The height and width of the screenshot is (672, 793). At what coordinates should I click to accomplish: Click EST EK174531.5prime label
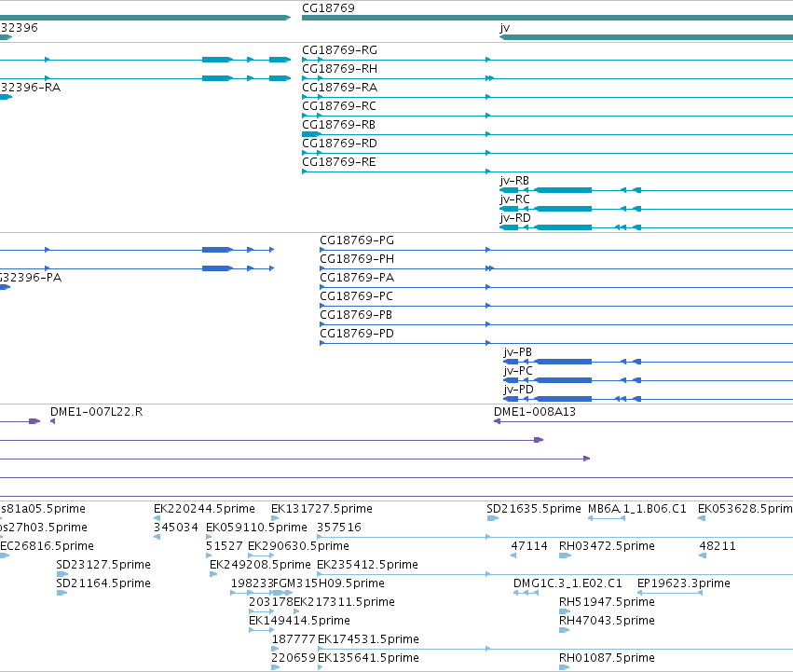tap(368, 639)
